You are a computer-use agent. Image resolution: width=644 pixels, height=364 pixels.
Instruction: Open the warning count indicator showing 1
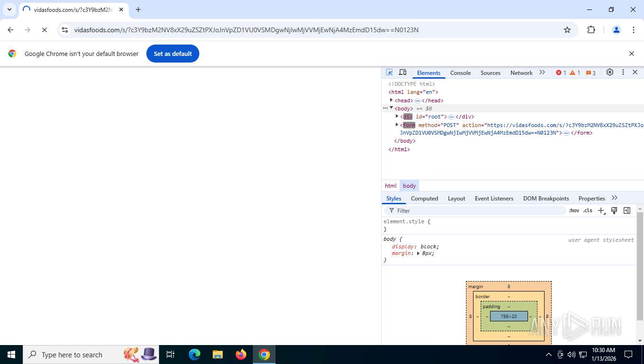point(575,73)
